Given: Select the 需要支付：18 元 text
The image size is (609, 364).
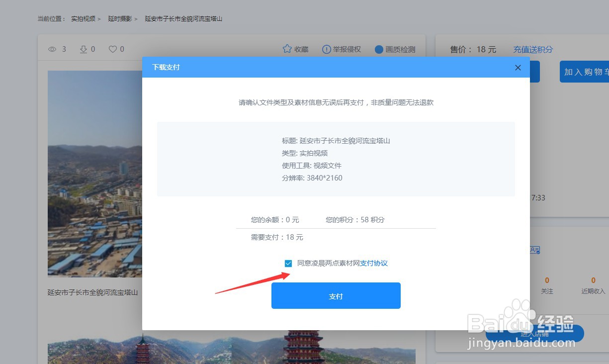Looking at the screenshot, I should point(277,238).
